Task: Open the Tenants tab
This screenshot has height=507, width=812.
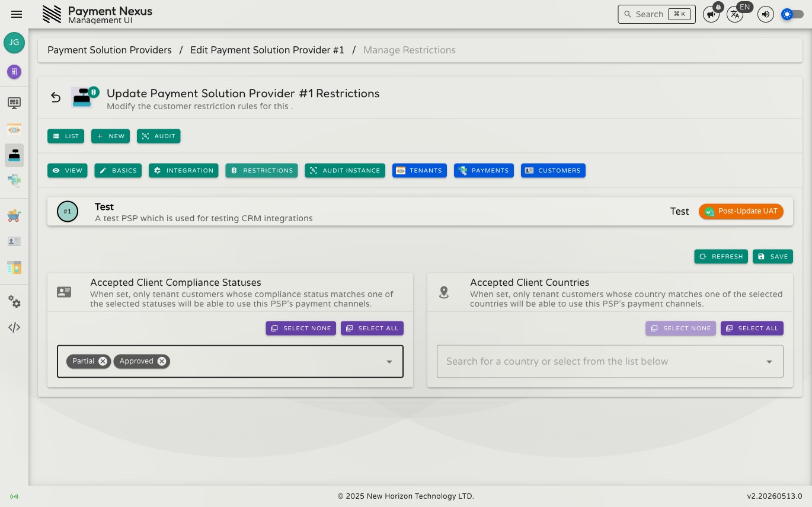Action: click(x=420, y=170)
